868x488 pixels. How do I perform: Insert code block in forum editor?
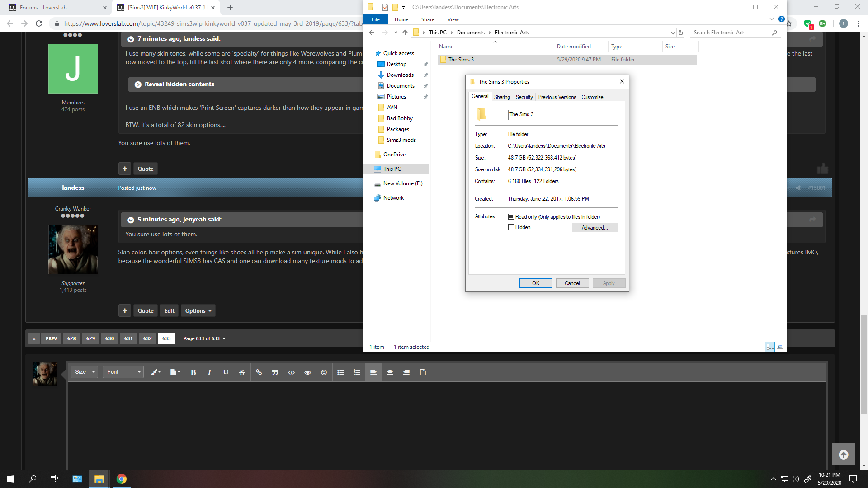point(291,372)
